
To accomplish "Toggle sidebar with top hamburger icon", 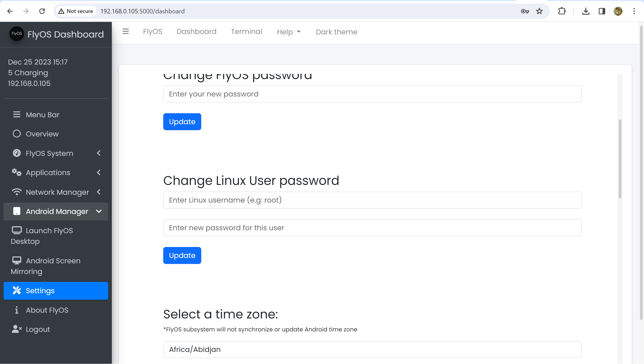I will tap(125, 31).
